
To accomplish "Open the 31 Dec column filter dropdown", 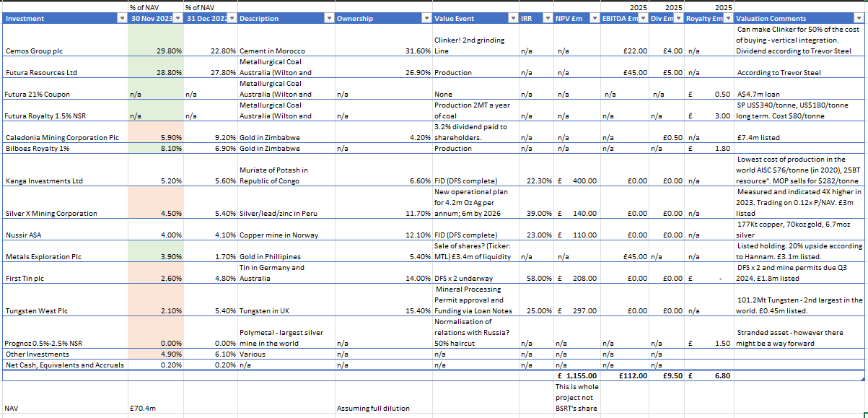I will click(x=232, y=19).
